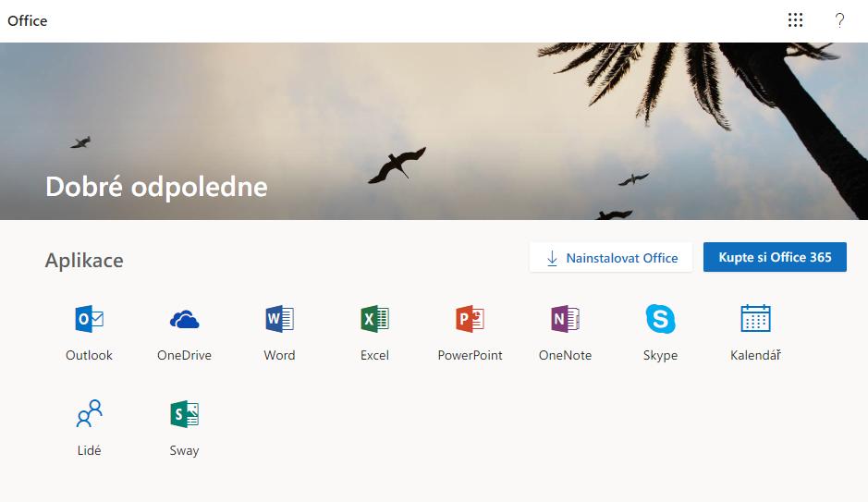Open the Kalendář calendar icon
Screen dimensions: 868x502
click(755, 318)
